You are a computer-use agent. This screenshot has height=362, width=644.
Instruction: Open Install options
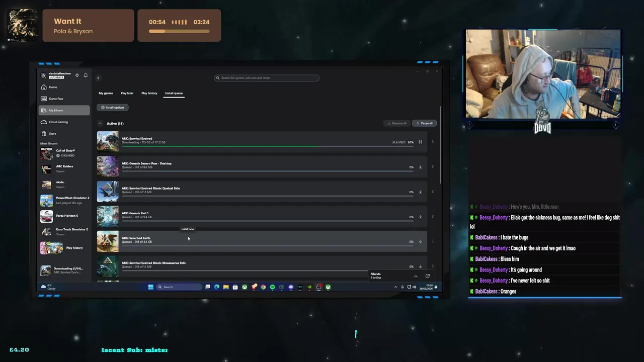click(113, 107)
